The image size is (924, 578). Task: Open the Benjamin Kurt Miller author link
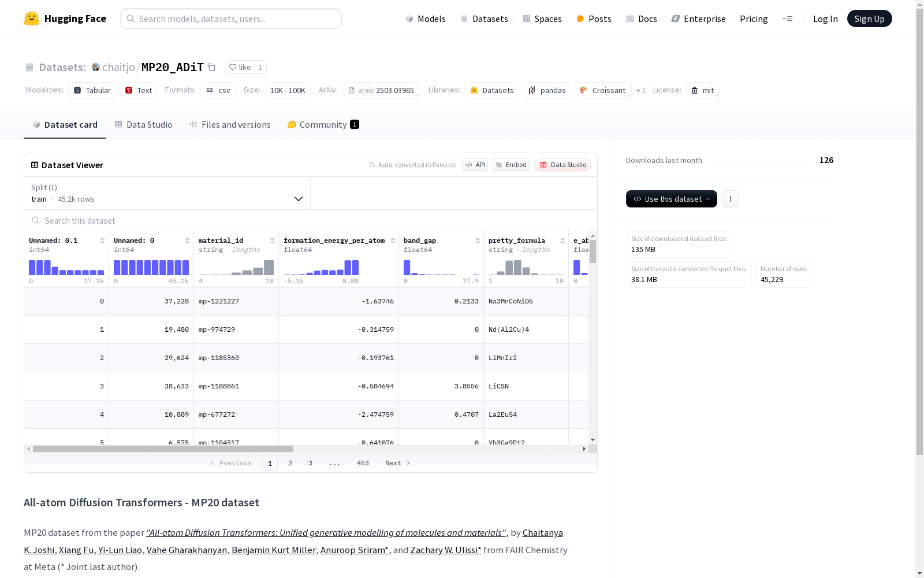tap(274, 550)
